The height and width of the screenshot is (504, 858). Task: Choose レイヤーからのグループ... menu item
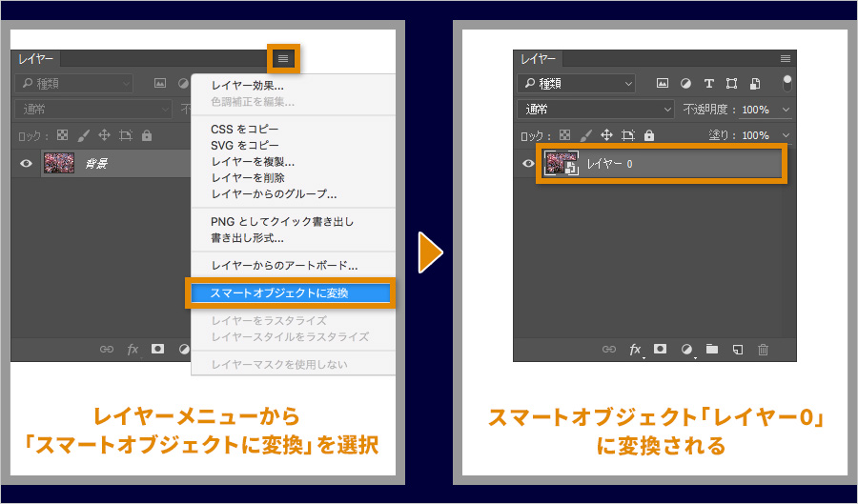[x=274, y=194]
